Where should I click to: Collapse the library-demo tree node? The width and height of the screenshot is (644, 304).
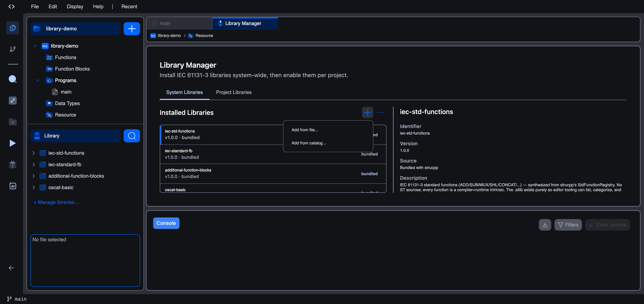click(35, 46)
